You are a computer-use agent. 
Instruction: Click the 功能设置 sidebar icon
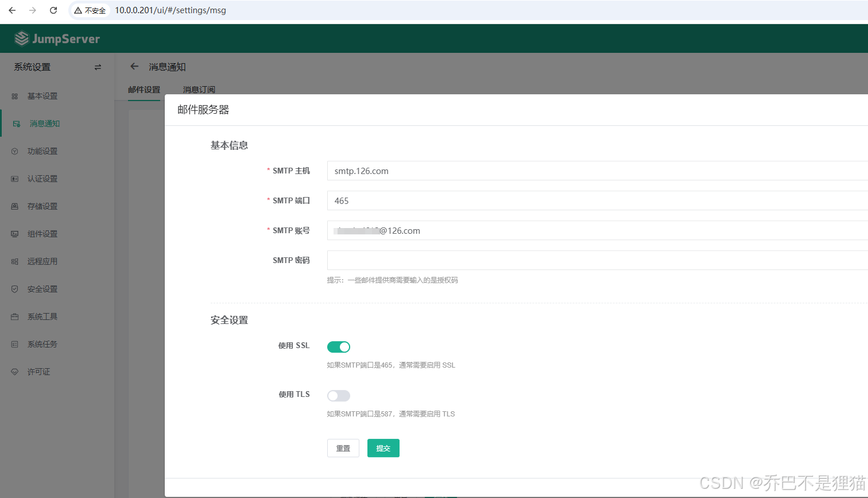click(x=15, y=151)
